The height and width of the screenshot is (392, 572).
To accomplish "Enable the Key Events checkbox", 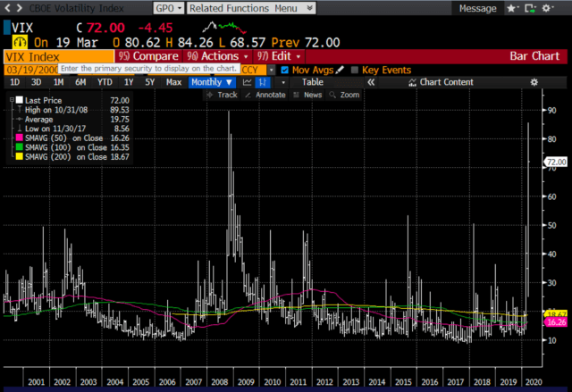I will click(354, 70).
